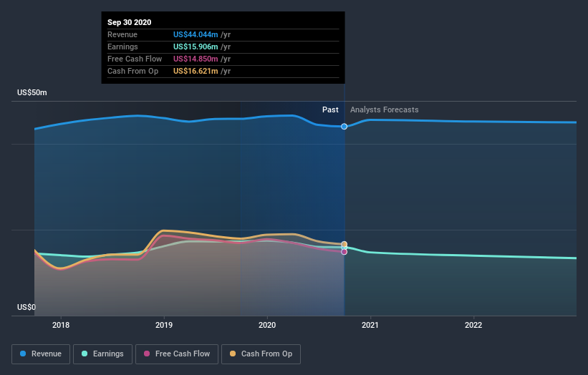The width and height of the screenshot is (588, 375).
Task: Click the Earnings row label in tooltip
Action: [122, 47]
